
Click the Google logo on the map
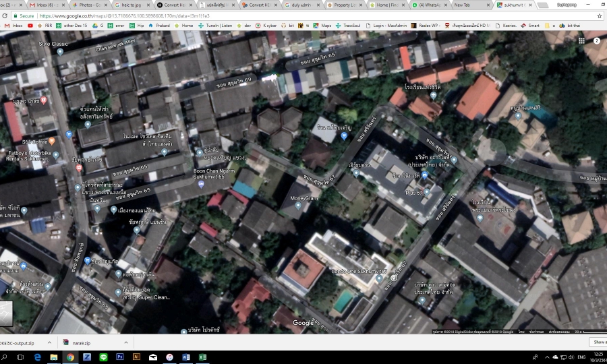click(x=303, y=323)
